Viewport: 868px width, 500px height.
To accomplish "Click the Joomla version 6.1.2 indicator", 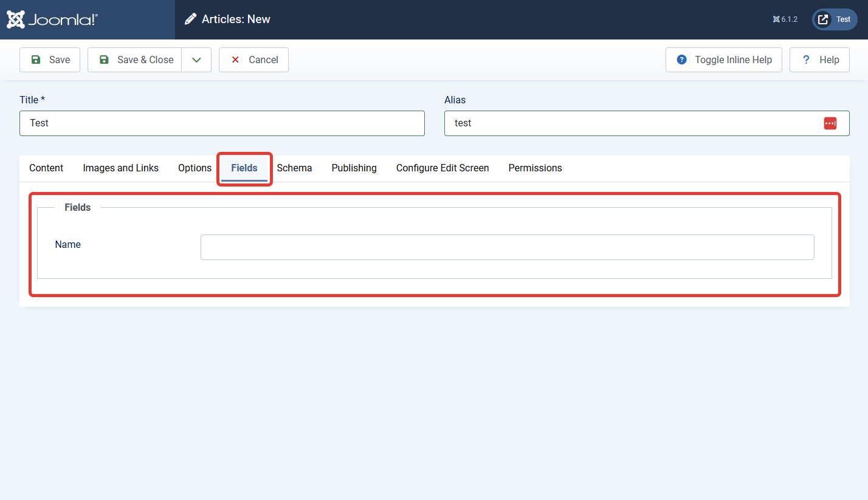I will tap(785, 19).
